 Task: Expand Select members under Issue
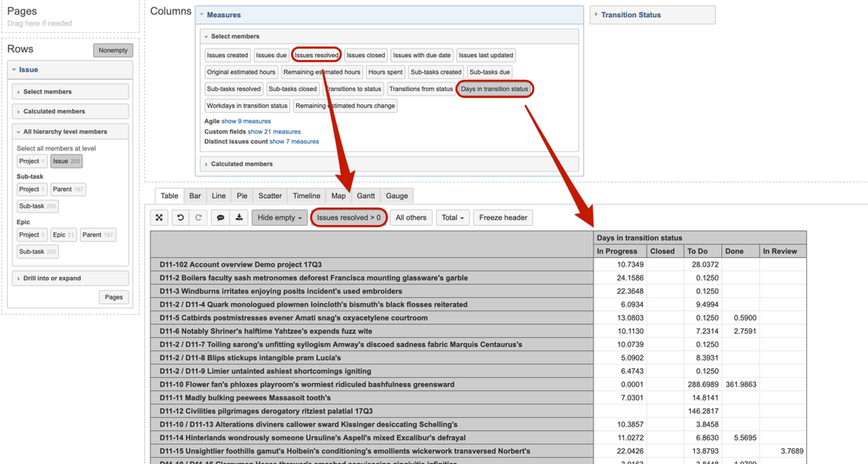(x=70, y=92)
